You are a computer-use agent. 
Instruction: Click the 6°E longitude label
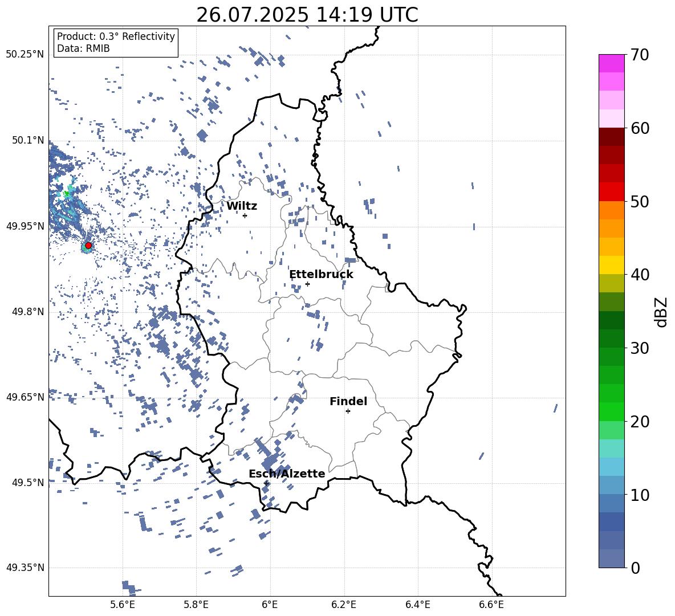click(x=270, y=605)
